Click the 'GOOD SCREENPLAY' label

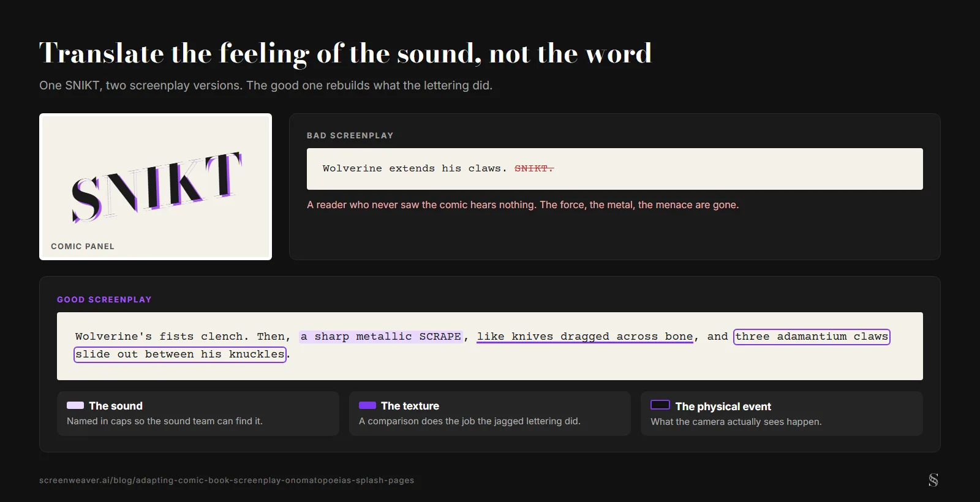pyautogui.click(x=104, y=300)
